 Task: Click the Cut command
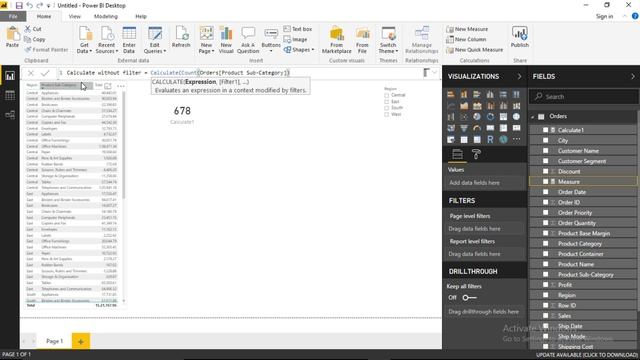point(33,29)
